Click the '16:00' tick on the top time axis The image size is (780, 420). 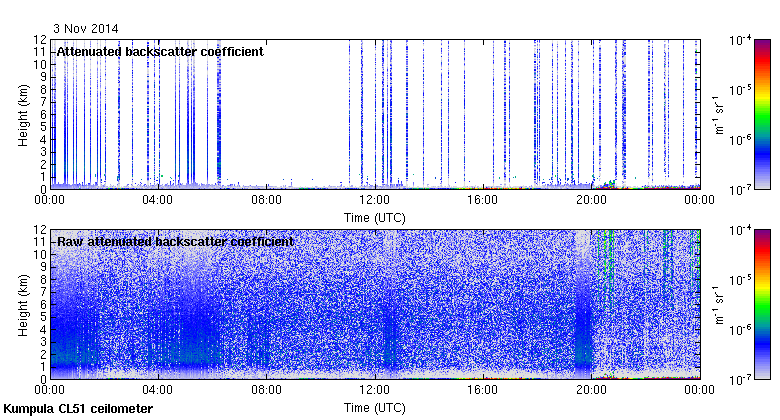(483, 200)
